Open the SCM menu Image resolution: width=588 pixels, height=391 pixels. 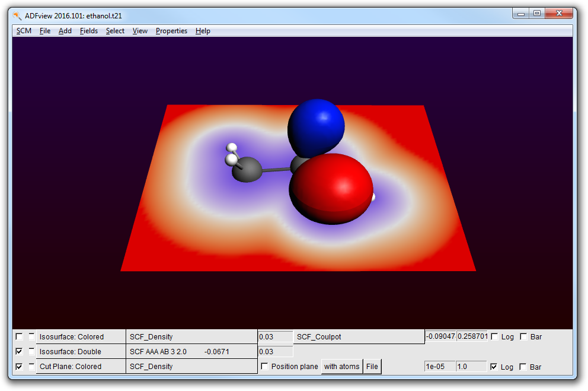point(24,31)
